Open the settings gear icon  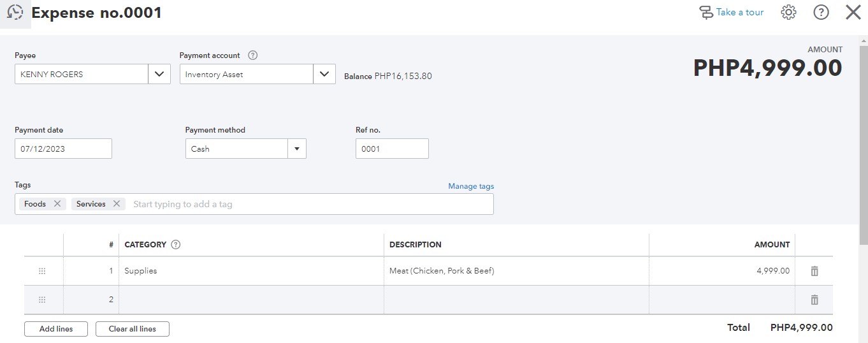[x=788, y=13]
